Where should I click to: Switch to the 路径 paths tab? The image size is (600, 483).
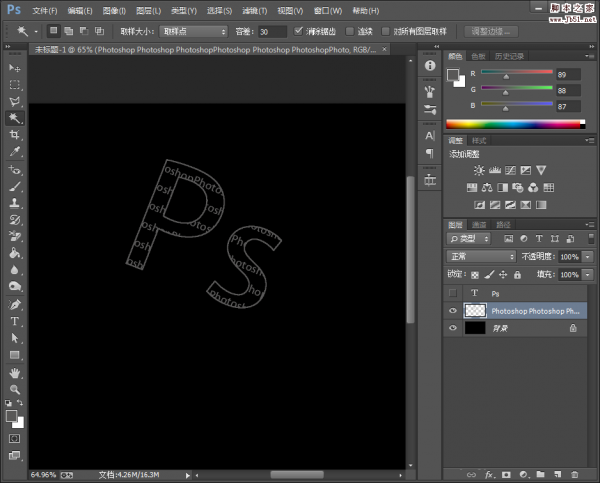pyautogui.click(x=503, y=225)
